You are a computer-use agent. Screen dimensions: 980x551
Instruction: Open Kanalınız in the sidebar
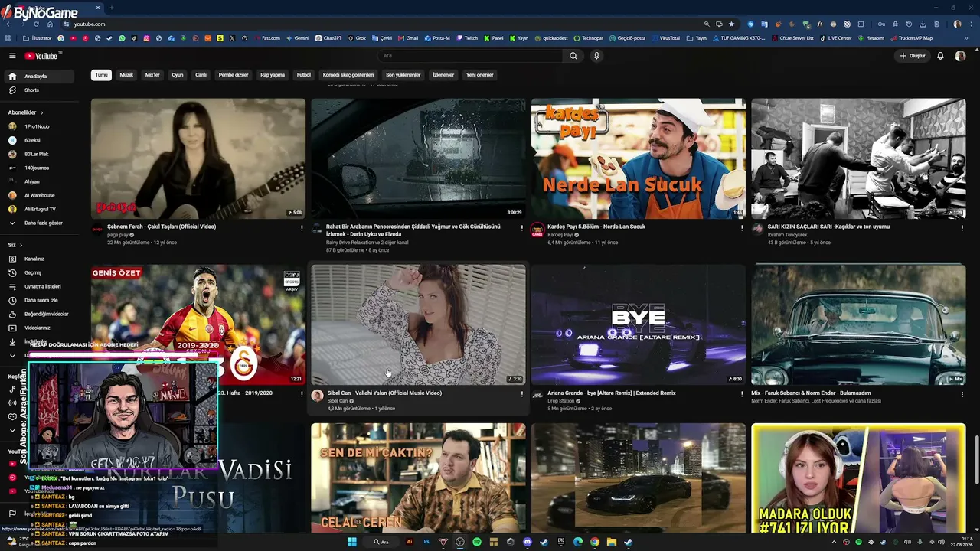pyautogui.click(x=41, y=259)
